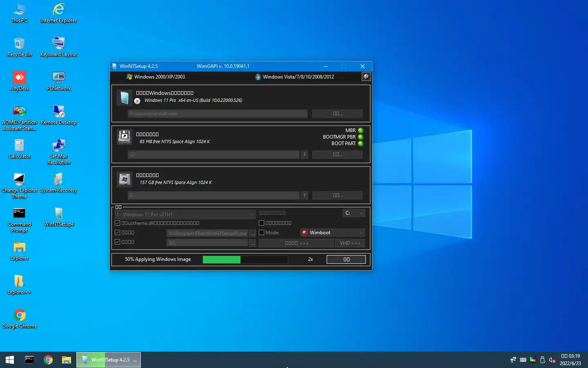
Task: Open Explorer++ desktop icon
Action: click(19, 285)
